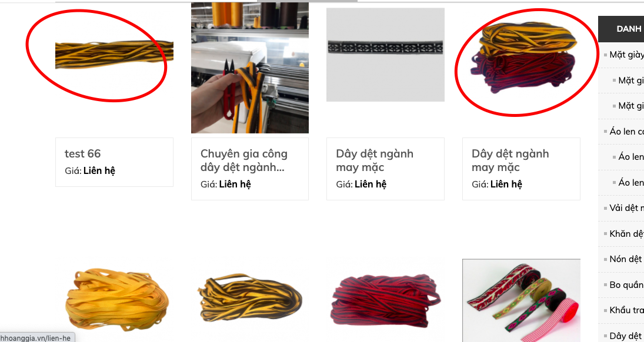The height and width of the screenshot is (342, 644).
Task: Select 'Mặt giày' top-level sidebar category
Action: (x=626, y=55)
